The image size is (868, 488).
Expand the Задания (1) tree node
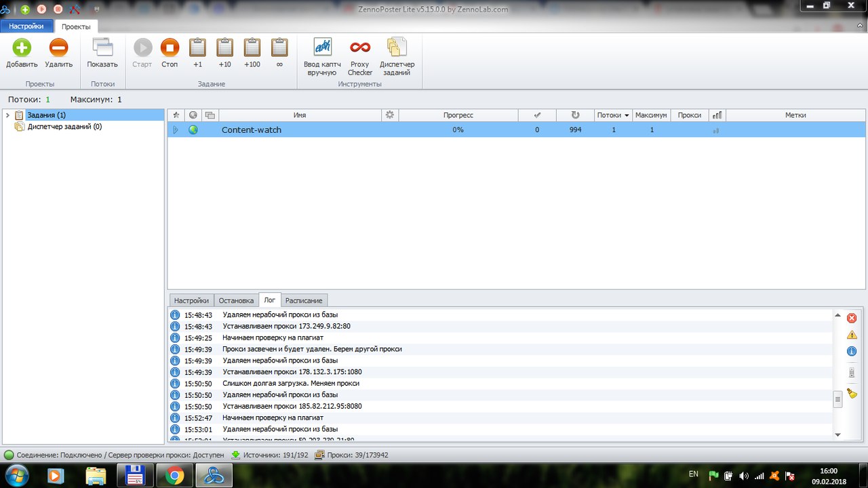(7, 115)
